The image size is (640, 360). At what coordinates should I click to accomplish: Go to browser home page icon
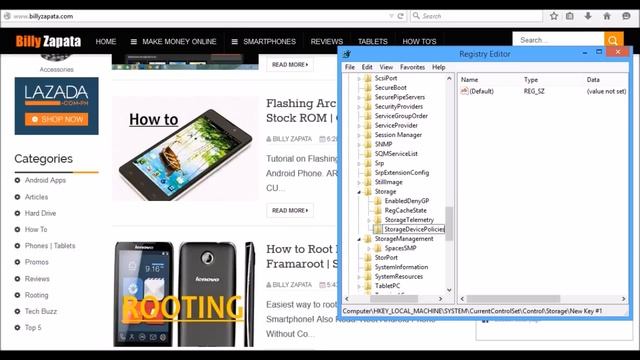click(x=607, y=16)
